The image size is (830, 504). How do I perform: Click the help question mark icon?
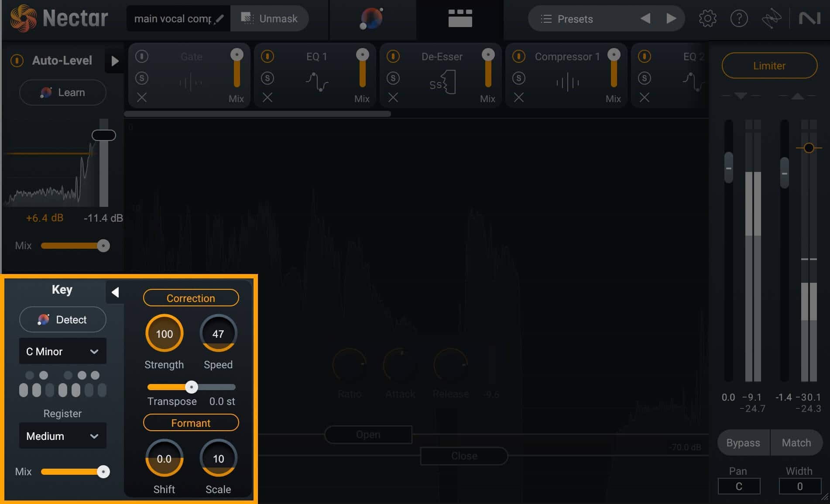(739, 19)
